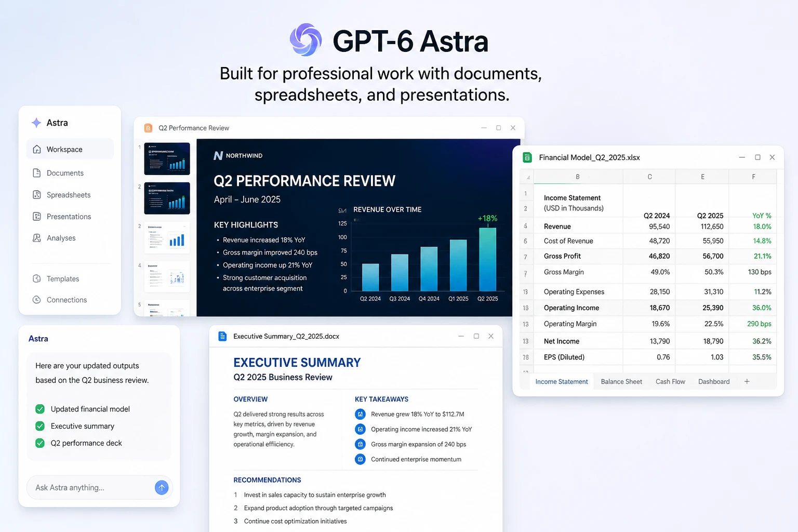Select slide 4 thumbnail in presentation
The image size is (798, 532).
(167, 276)
